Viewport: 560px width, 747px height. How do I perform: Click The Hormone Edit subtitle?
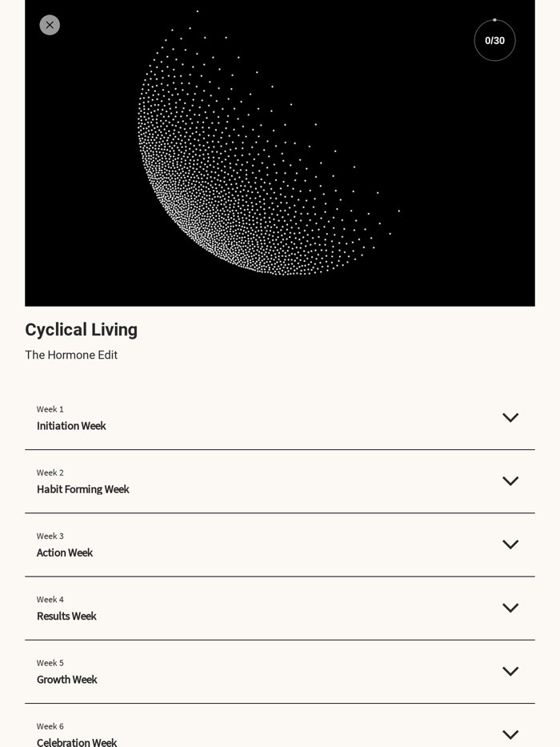pyautogui.click(x=71, y=355)
